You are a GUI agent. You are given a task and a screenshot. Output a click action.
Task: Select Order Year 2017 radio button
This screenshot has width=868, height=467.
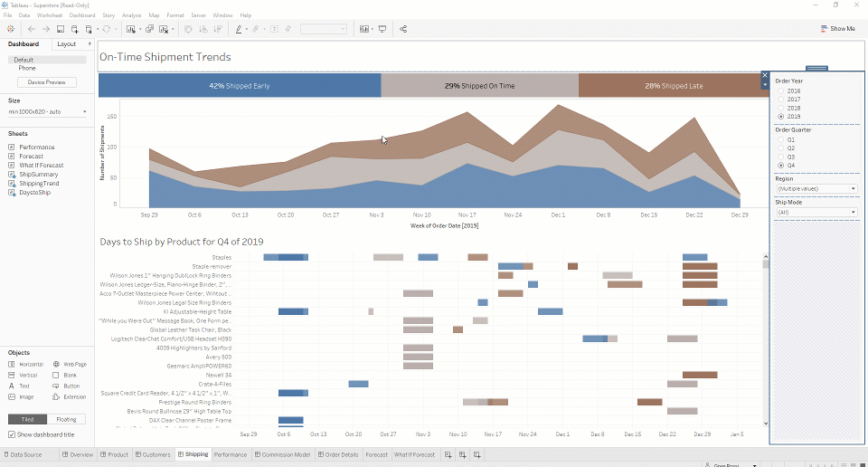(x=781, y=100)
